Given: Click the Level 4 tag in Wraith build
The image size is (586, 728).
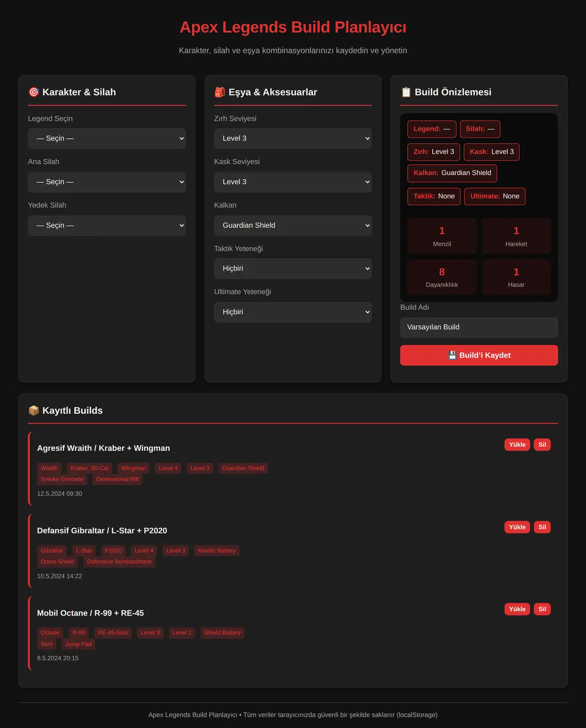Looking at the screenshot, I should point(168,468).
